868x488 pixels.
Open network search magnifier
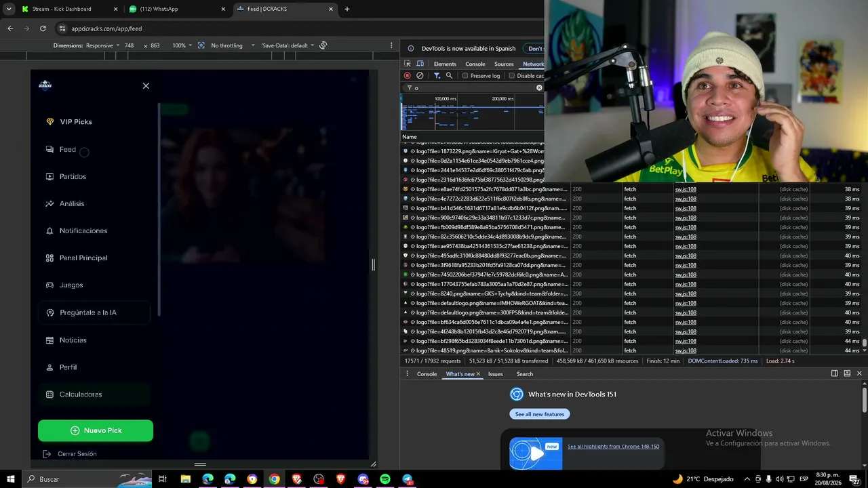[449, 76]
